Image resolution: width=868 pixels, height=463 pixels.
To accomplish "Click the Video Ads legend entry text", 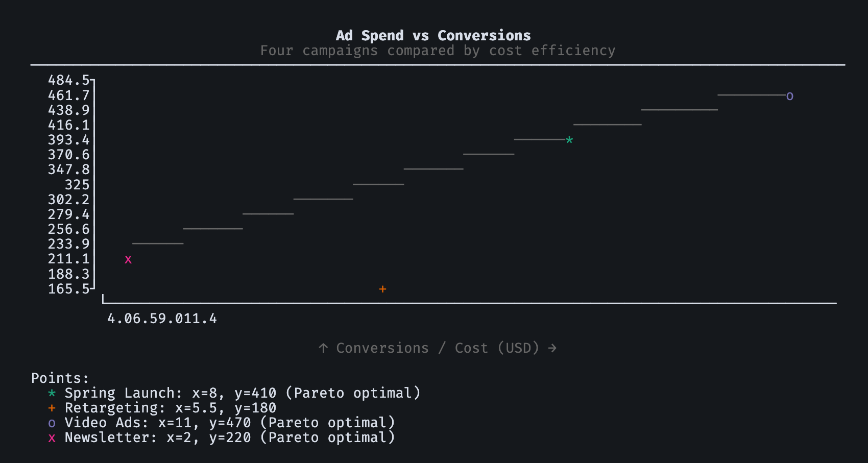I will coord(229,423).
